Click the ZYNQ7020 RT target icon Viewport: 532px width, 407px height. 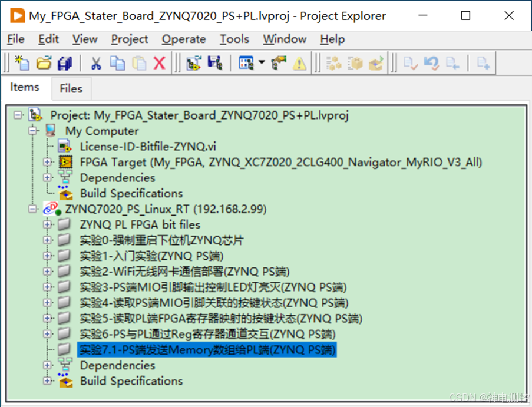52,209
